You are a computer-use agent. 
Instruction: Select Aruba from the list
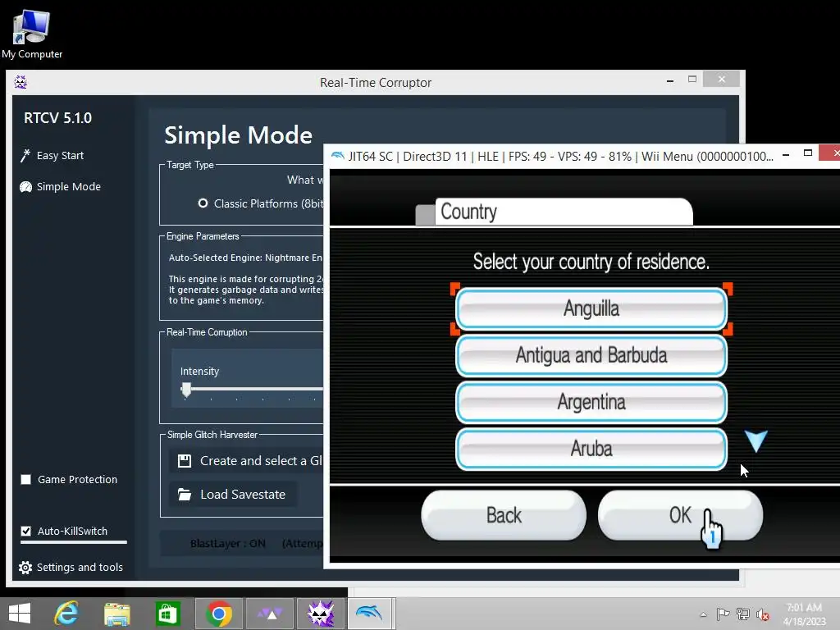(x=591, y=449)
